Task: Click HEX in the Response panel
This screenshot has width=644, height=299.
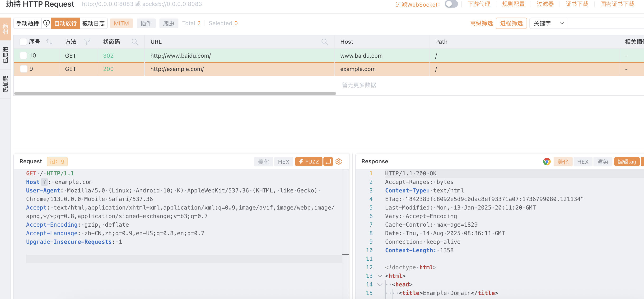Action: [x=583, y=162]
